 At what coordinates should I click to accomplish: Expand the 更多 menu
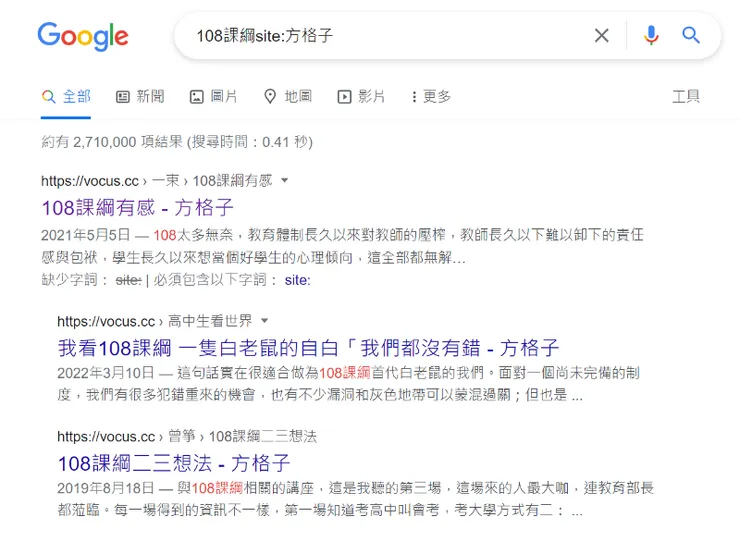pos(431,97)
